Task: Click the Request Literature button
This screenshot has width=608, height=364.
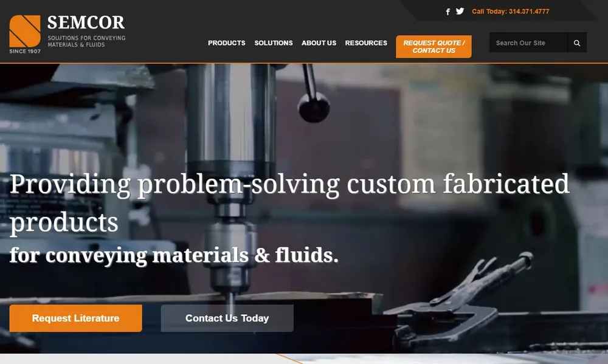Action: [x=75, y=318]
